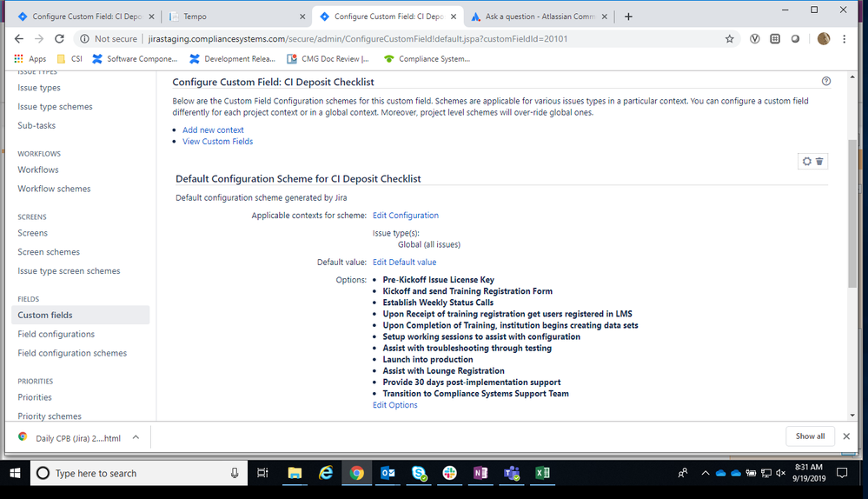
Task: Open a new browser tab with plus
Action: [x=627, y=17]
